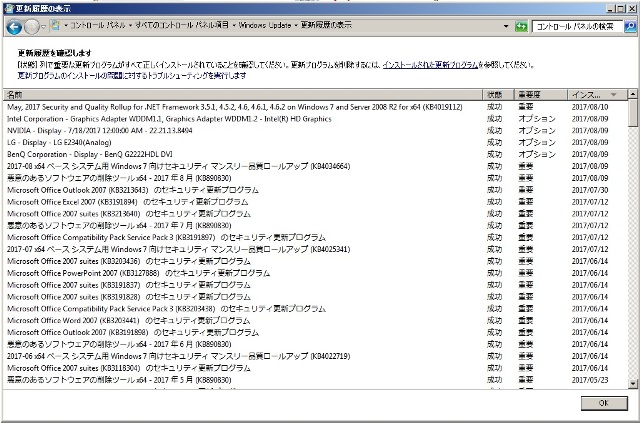Select the すべてのコントロール パネル項目 breadcrumb

coord(182,25)
